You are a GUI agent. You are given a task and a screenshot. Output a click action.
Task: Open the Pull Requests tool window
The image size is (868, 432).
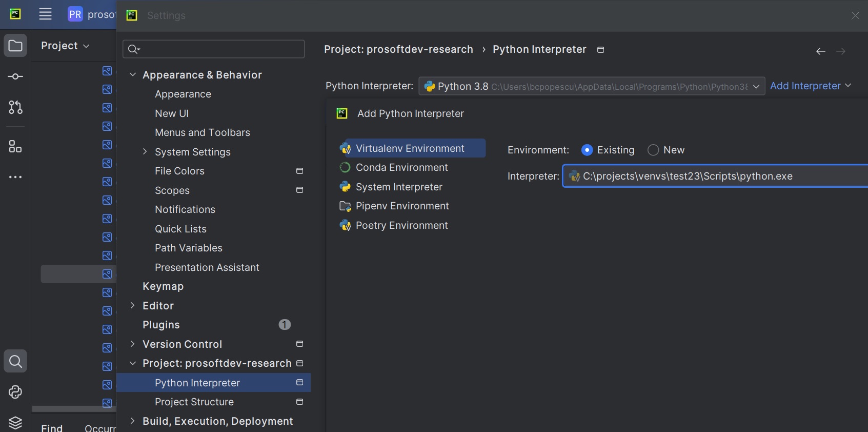click(x=15, y=107)
